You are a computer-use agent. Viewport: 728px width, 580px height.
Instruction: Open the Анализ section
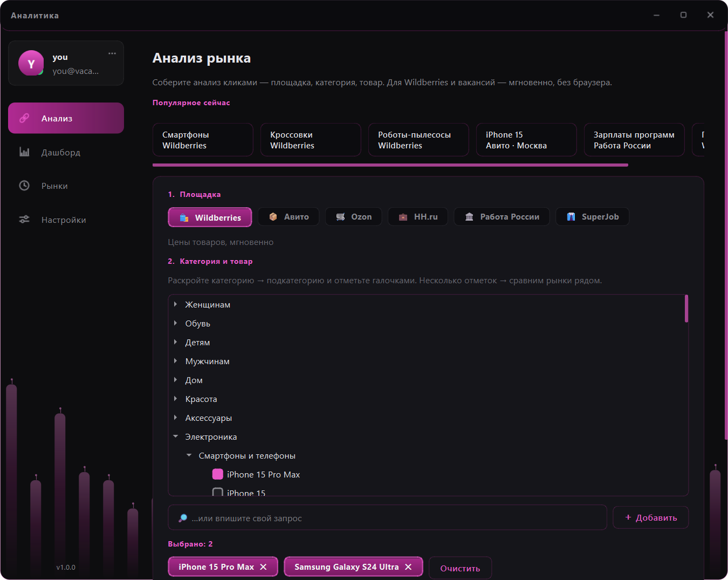[66, 118]
